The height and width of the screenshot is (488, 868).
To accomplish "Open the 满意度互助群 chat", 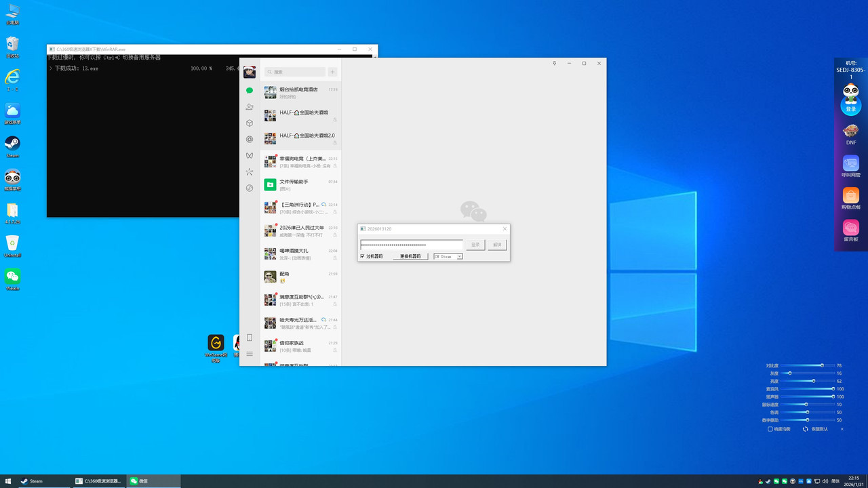I will pyautogui.click(x=300, y=300).
